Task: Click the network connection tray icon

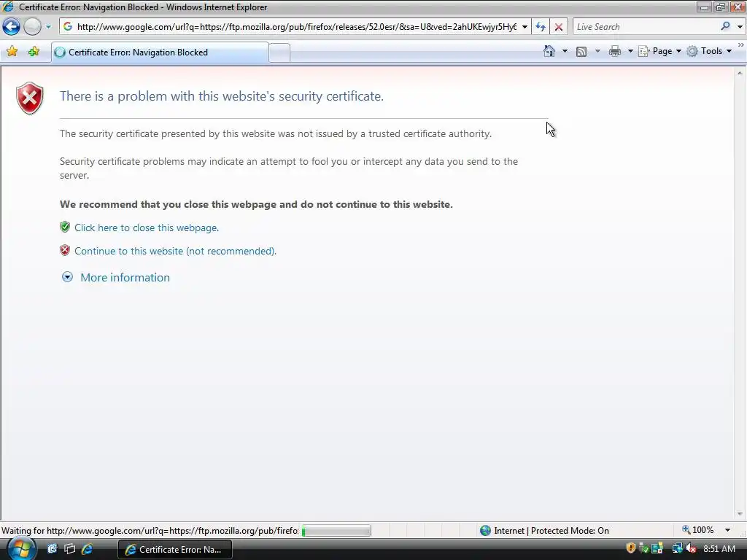Action: 677,549
